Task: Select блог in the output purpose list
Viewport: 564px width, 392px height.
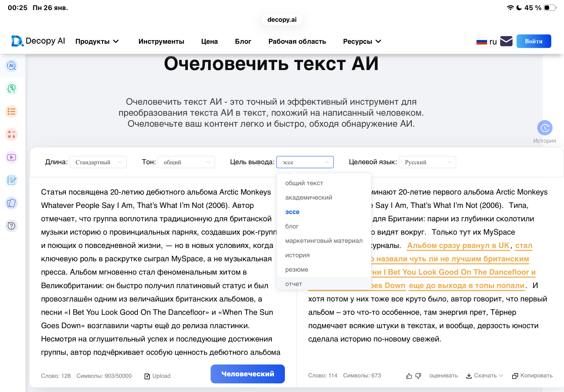Action: 292,226
